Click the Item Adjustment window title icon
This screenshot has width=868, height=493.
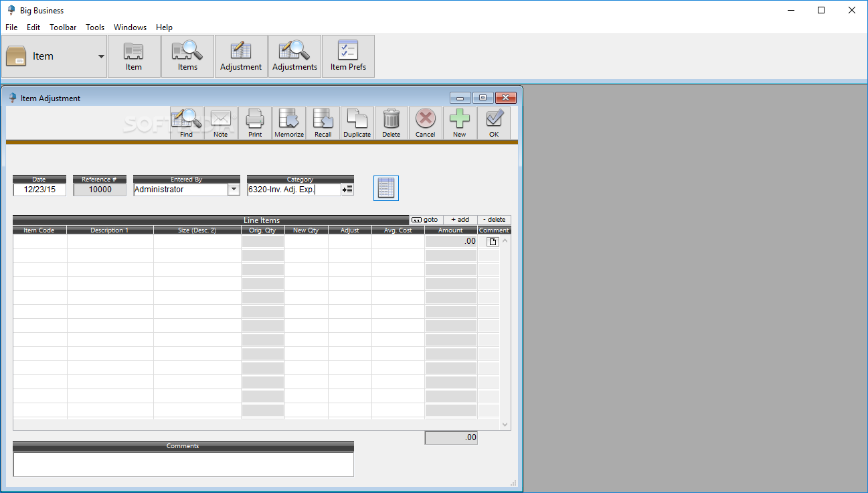pos(12,98)
